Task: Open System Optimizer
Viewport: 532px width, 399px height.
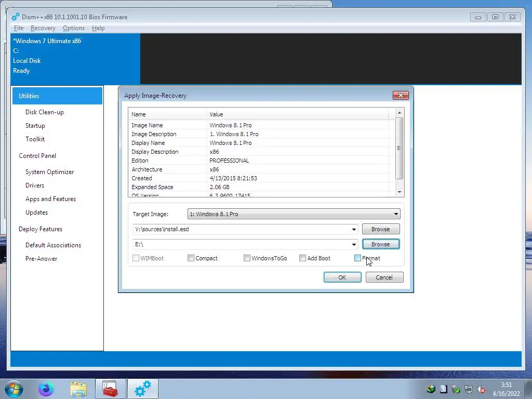Action: (49, 171)
